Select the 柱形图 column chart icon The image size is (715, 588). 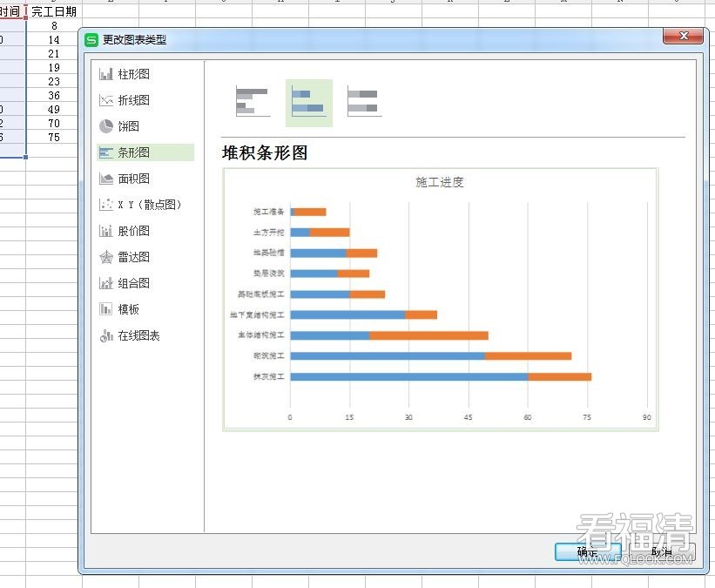tap(105, 74)
